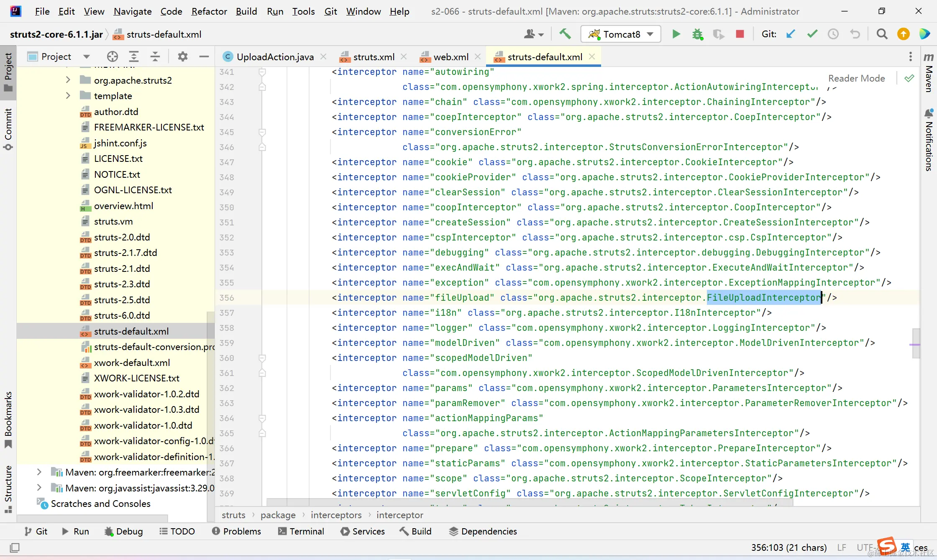937x560 pixels.
Task: Open Tomcat8 run configuration dropdown
Action: [620, 34]
